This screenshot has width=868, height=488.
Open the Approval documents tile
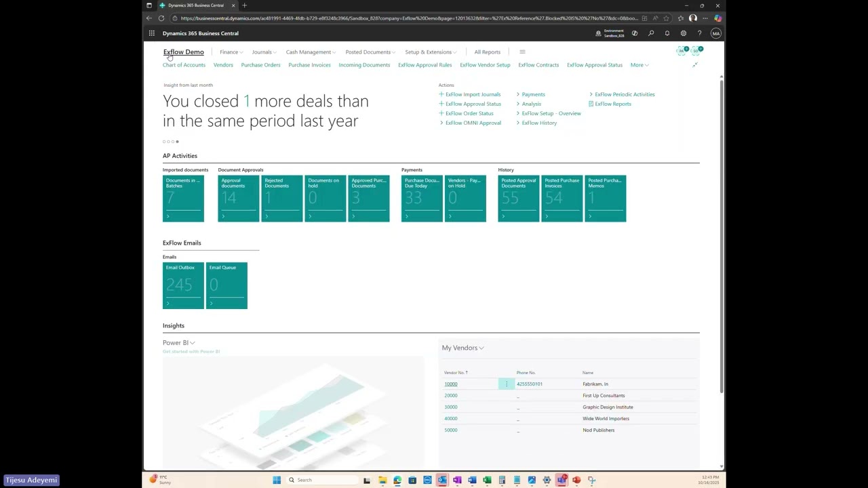[x=239, y=199]
